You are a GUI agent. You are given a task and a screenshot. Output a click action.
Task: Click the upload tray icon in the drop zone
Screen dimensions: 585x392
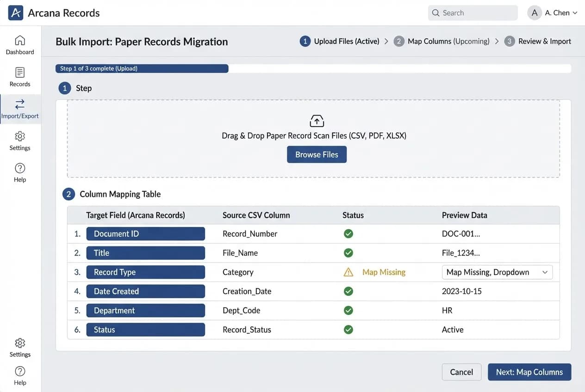pyautogui.click(x=317, y=121)
